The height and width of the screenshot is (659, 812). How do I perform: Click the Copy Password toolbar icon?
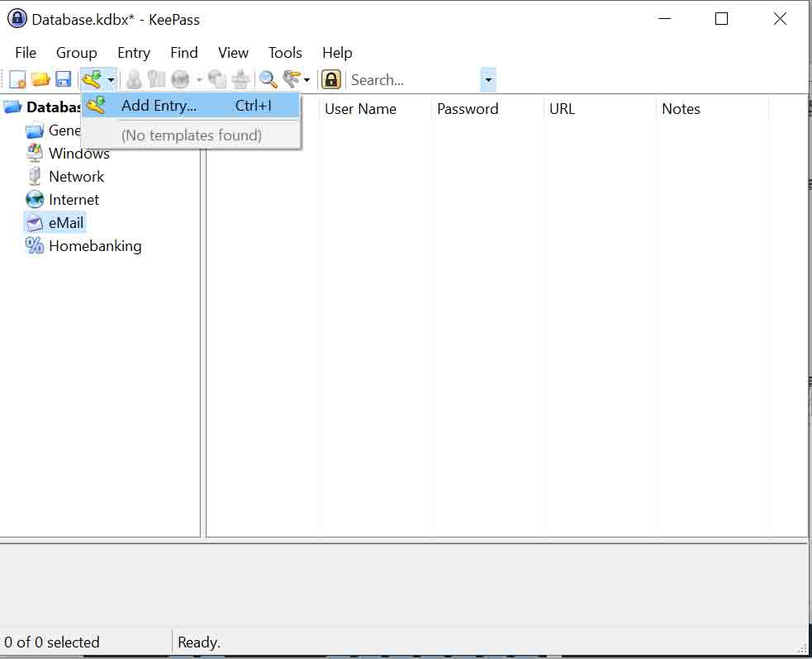156,80
